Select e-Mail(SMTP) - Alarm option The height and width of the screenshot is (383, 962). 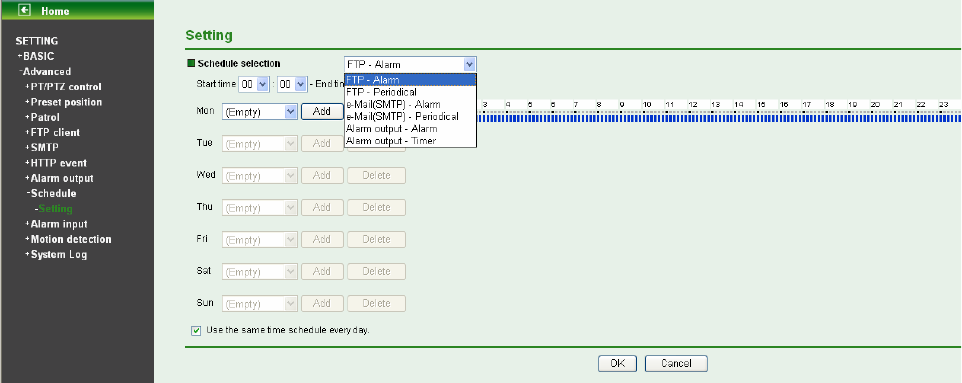410,104
